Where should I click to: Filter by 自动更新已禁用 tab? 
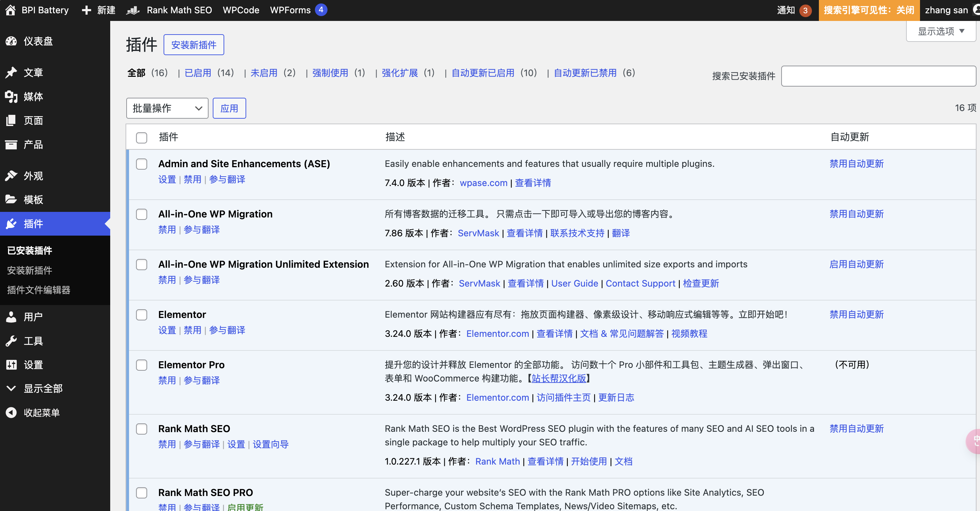585,73
